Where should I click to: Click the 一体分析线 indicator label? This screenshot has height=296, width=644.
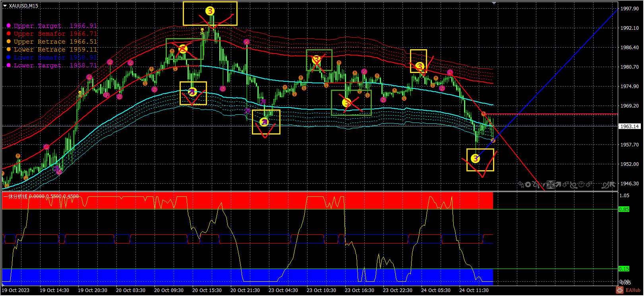tap(15, 196)
